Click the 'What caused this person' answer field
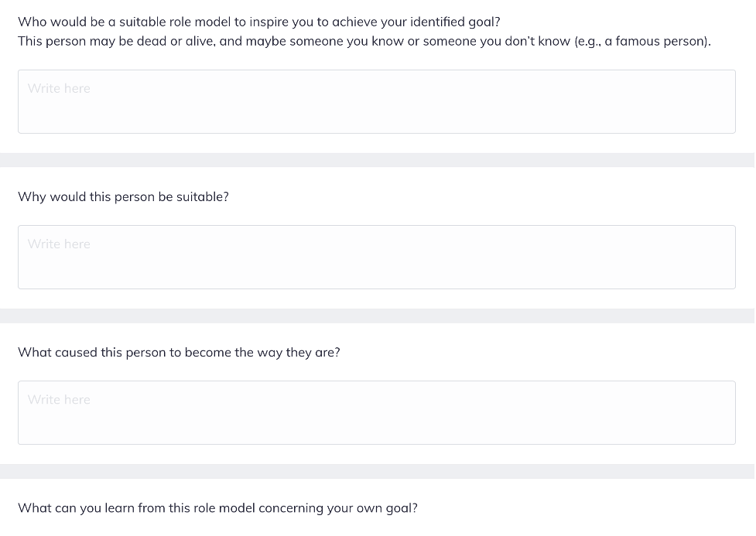Screen dimensions: 756x536 click(376, 413)
